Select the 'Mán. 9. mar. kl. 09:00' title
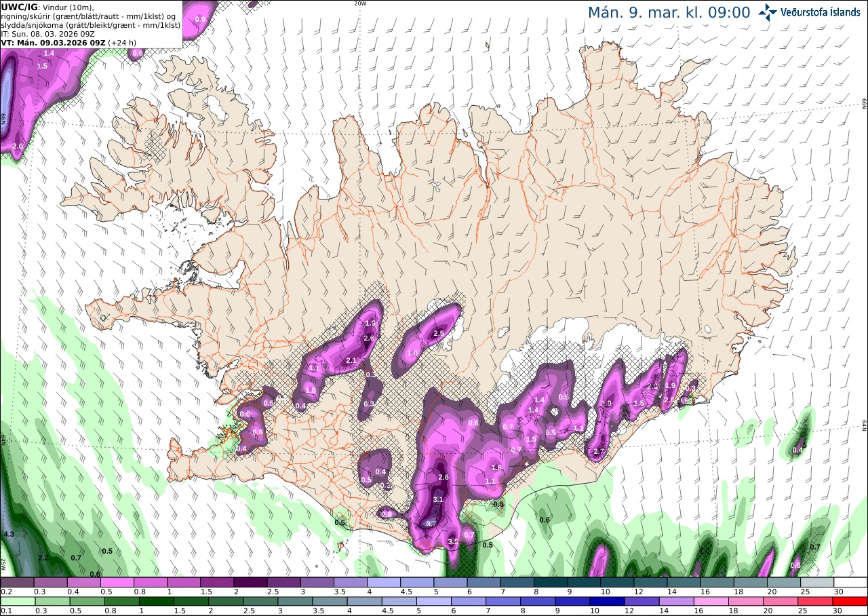This screenshot has height=616, width=868. coord(669,12)
